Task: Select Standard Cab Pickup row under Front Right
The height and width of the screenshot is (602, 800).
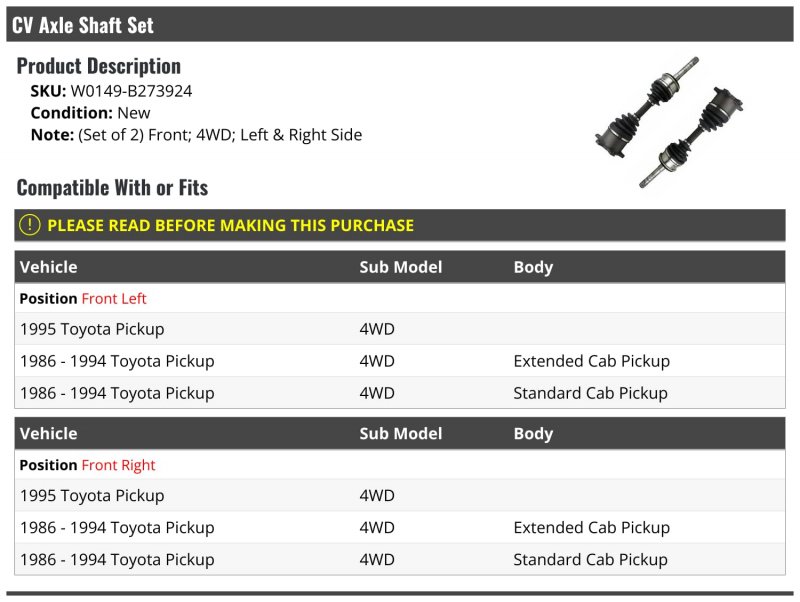Action: click(400, 560)
